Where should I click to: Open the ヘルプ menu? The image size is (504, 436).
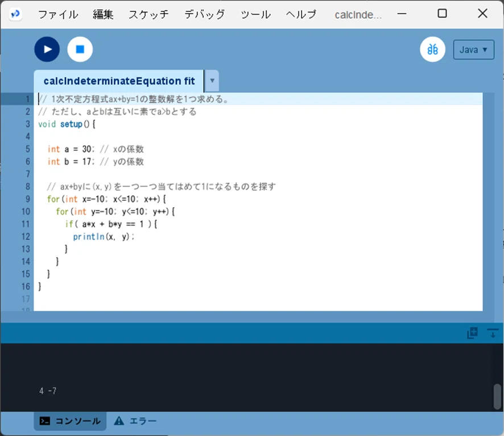tap(301, 14)
